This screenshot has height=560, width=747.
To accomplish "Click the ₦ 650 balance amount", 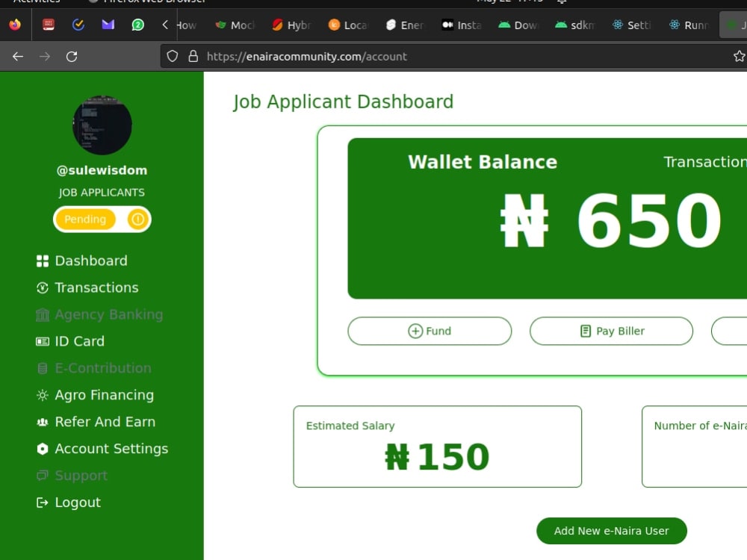I will coord(611,221).
